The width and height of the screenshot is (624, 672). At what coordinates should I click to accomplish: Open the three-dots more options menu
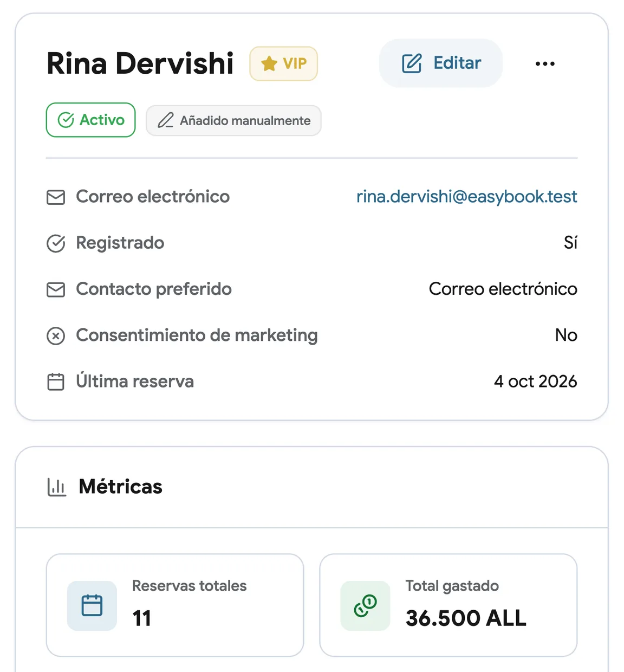coord(545,63)
